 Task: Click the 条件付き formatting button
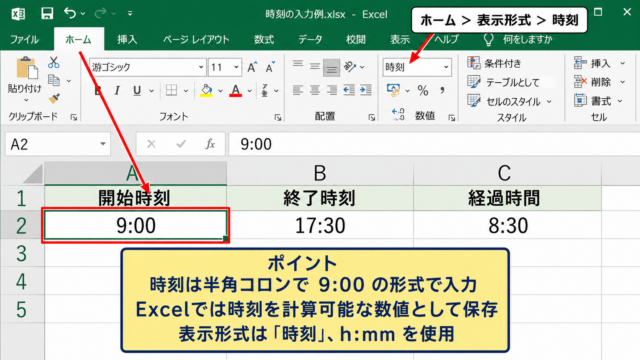point(495,63)
